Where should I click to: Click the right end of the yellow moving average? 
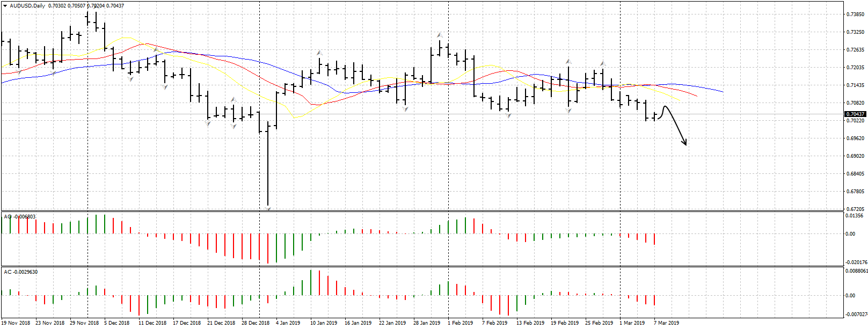coord(679,100)
